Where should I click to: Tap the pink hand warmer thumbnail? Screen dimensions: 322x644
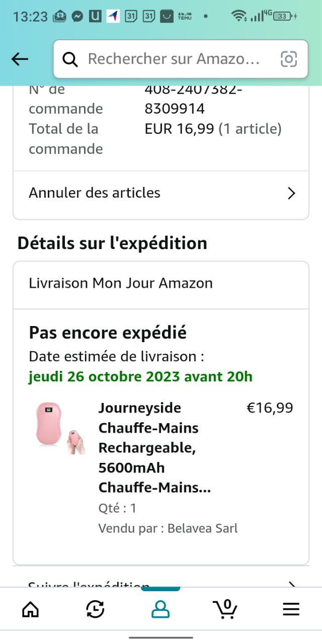tap(59, 427)
